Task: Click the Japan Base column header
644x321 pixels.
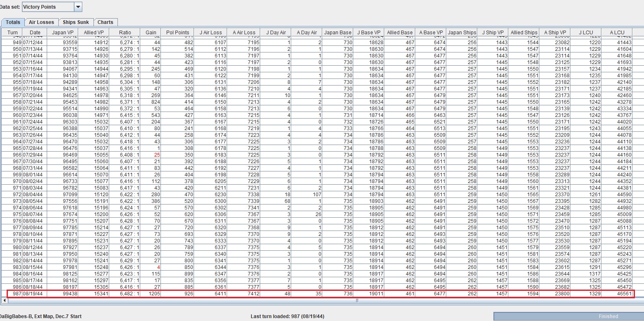Action: click(x=338, y=32)
